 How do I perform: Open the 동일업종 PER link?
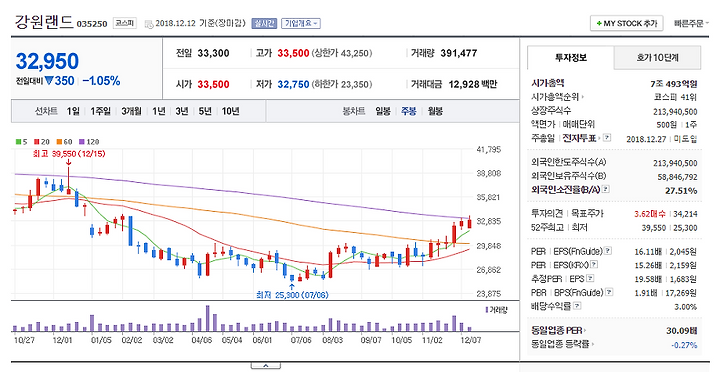(558, 331)
